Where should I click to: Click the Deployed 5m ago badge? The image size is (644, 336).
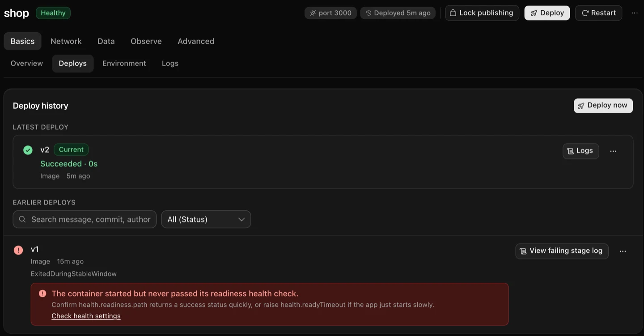pos(398,13)
